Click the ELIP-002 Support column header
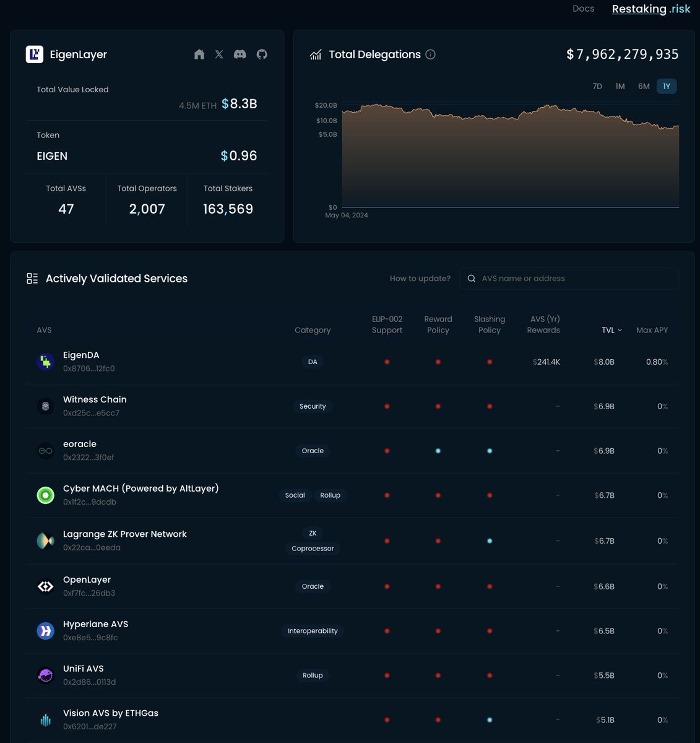Image resolution: width=700 pixels, height=743 pixels. (387, 324)
